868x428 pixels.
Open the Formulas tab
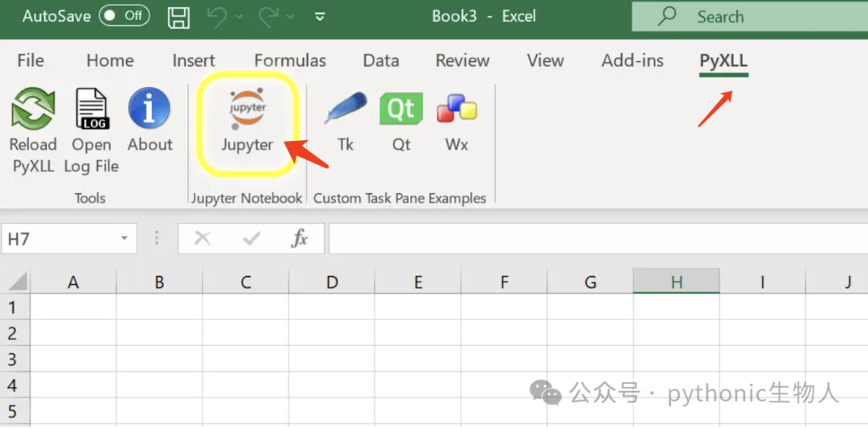[x=290, y=60]
